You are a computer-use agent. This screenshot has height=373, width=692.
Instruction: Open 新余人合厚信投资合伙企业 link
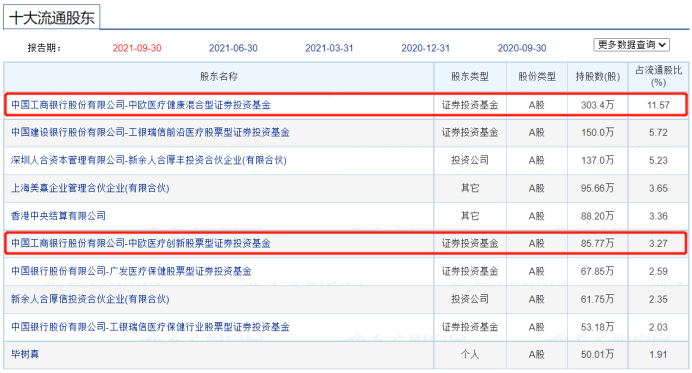[x=90, y=299]
